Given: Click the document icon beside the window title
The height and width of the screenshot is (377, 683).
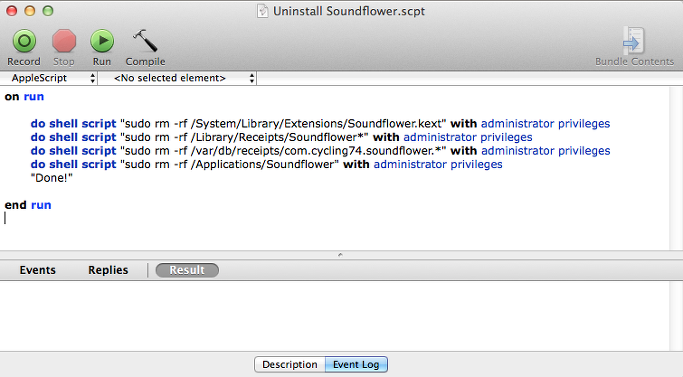Looking at the screenshot, I should (x=262, y=11).
